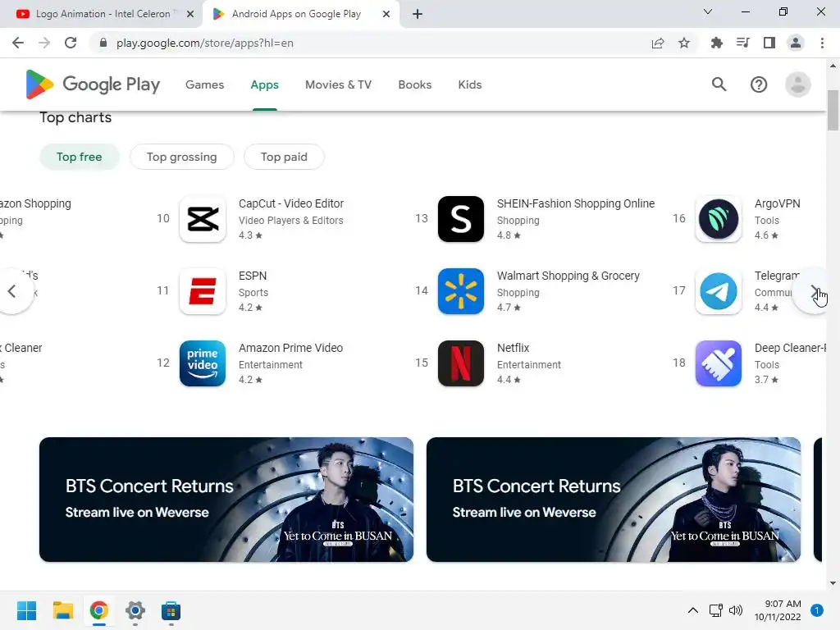Open the Walmart app icon
The image size is (840, 630).
coord(461,291)
